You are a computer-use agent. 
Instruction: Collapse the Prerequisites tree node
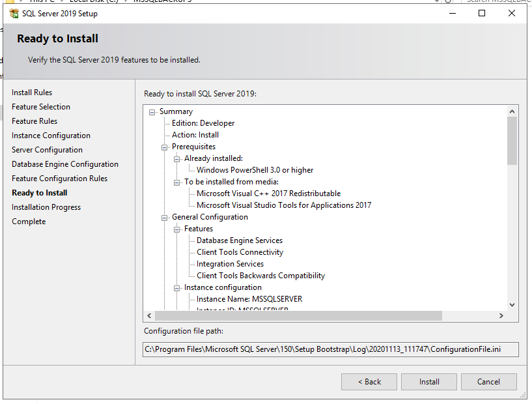coord(165,147)
